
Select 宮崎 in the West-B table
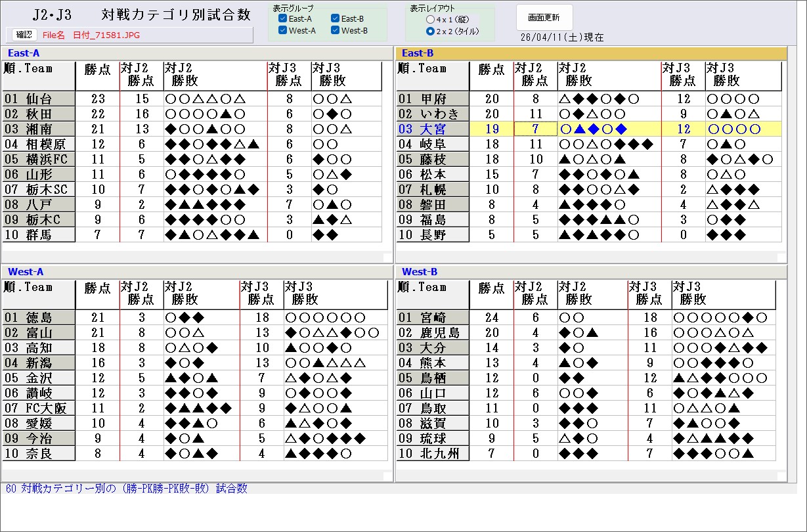(x=432, y=318)
